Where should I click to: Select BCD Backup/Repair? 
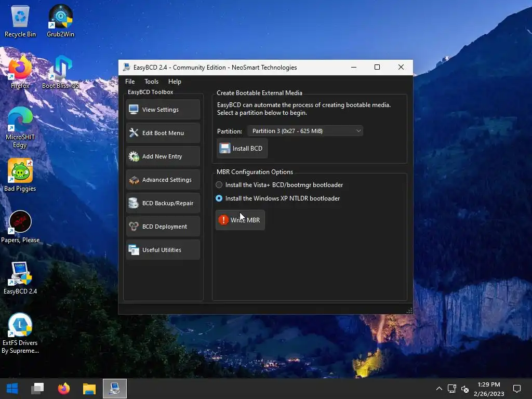pyautogui.click(x=163, y=203)
